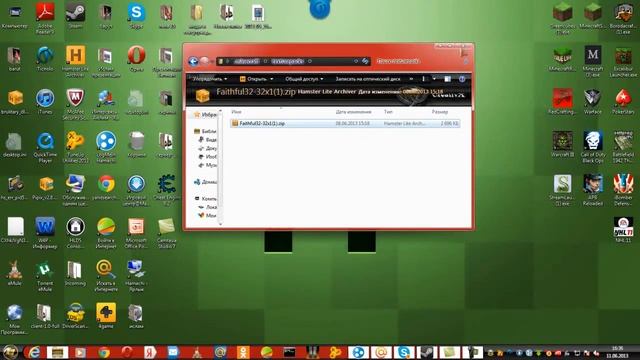
Task: Open Библиотеки in the navigation pane
Action: [206, 131]
